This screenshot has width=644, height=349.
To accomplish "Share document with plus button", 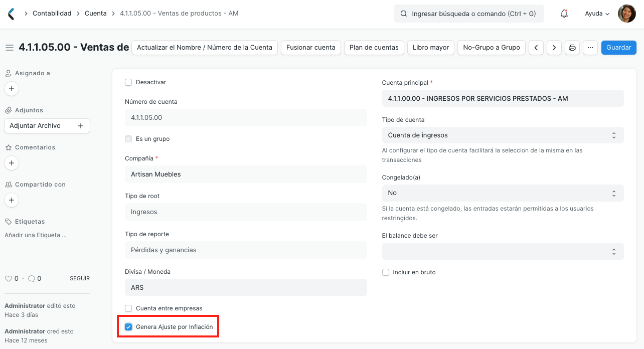I will (x=12, y=200).
